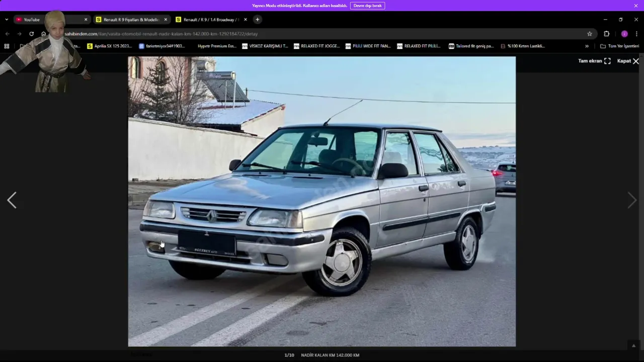Bookmark this page with star icon
Screen dimensions: 644x362
tap(590, 34)
